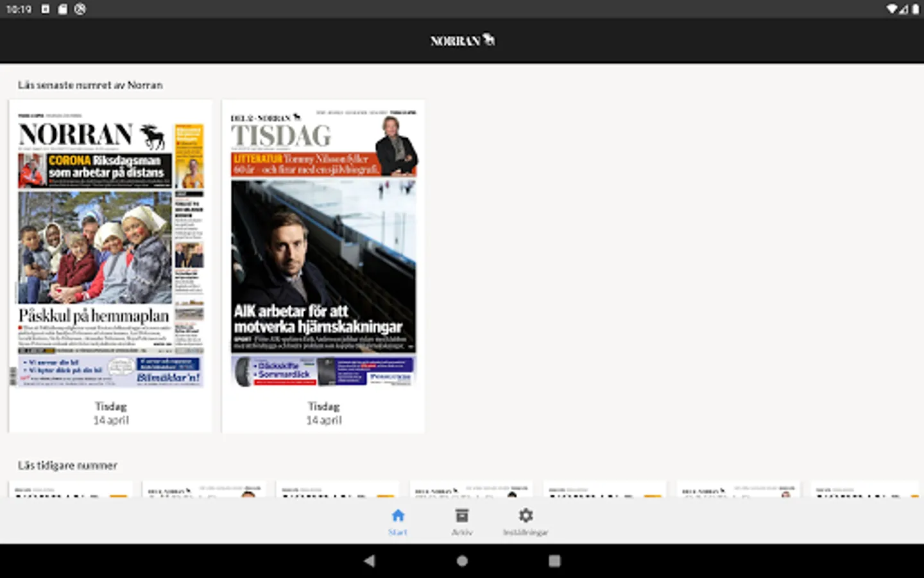Tap the Android recent apps button
The height and width of the screenshot is (578, 924).
(x=554, y=561)
